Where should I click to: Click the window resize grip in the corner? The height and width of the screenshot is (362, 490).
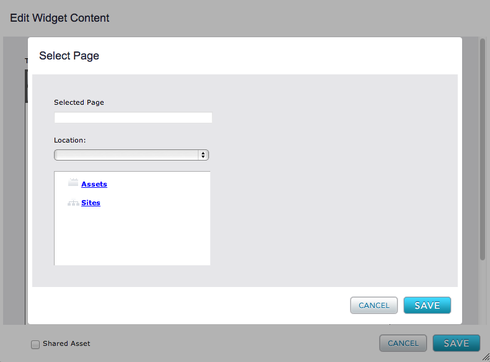486,357
